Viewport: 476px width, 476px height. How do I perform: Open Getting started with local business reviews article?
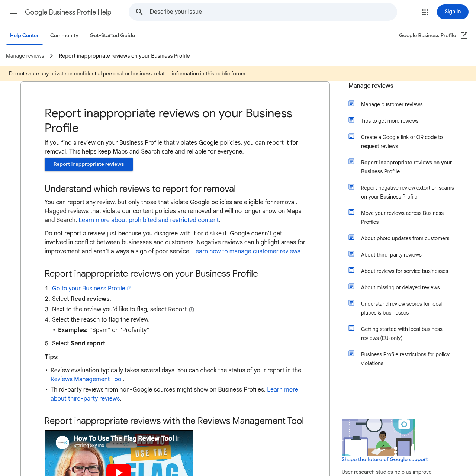point(402,334)
